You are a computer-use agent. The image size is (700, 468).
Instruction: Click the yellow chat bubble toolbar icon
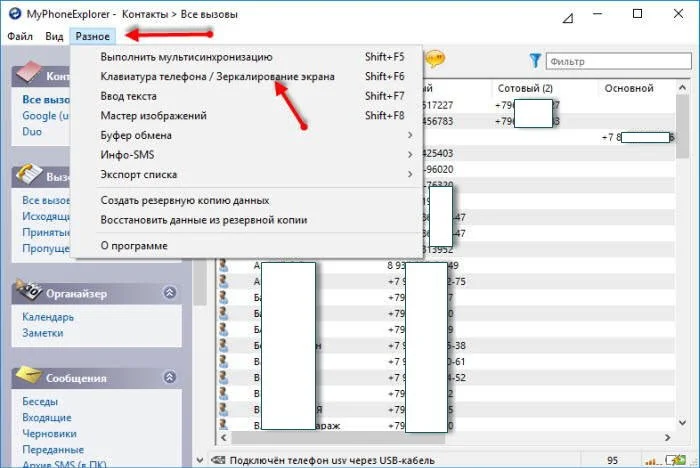click(435, 59)
